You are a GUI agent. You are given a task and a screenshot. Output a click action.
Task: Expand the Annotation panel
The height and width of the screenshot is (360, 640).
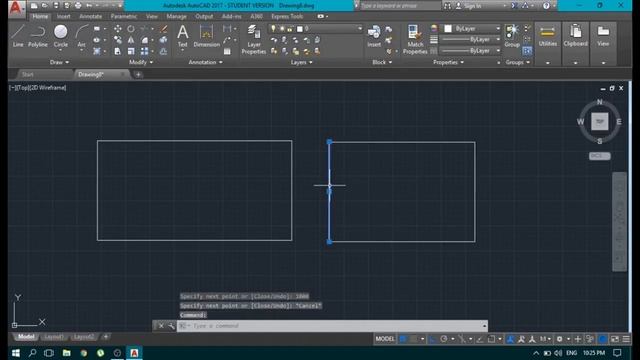pyautogui.click(x=205, y=62)
